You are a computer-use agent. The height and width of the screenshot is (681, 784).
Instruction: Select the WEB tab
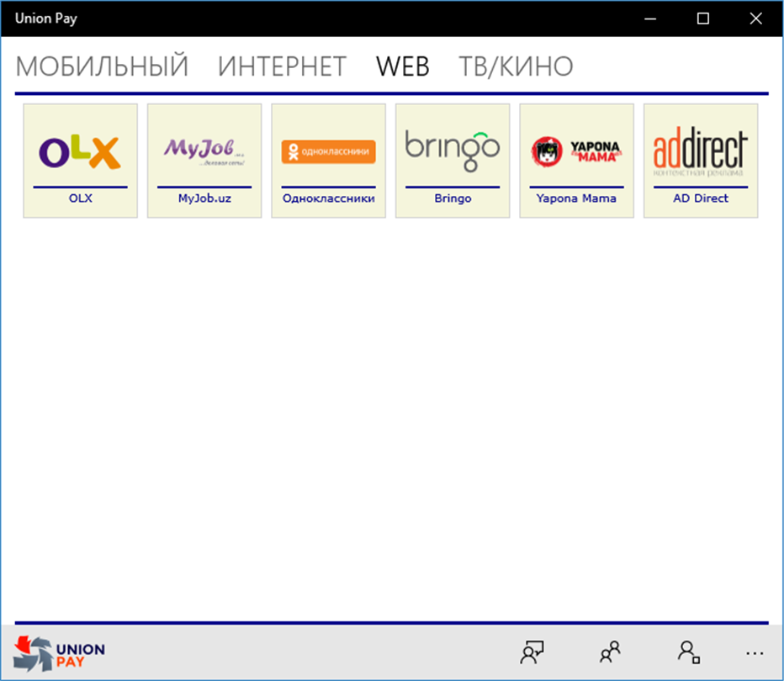(x=402, y=66)
